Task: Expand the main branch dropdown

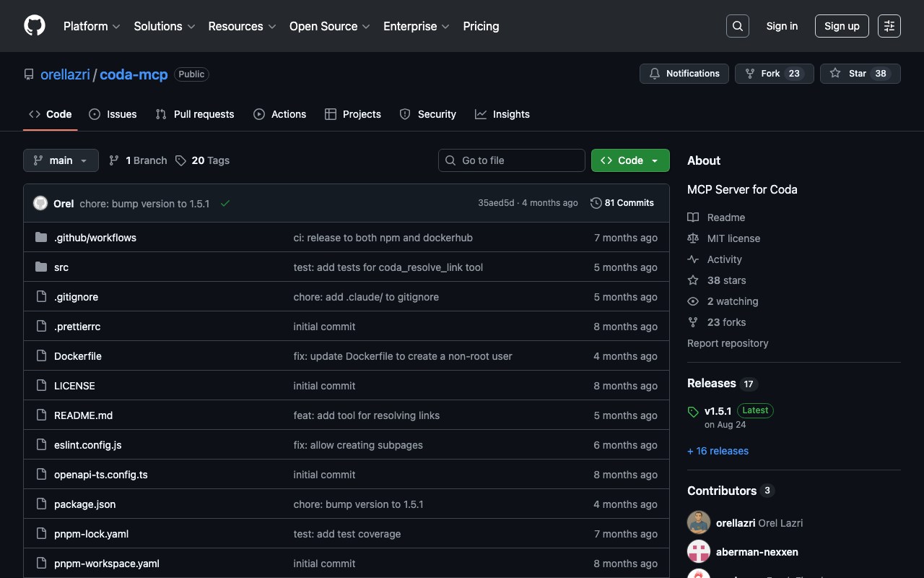Action: [61, 160]
